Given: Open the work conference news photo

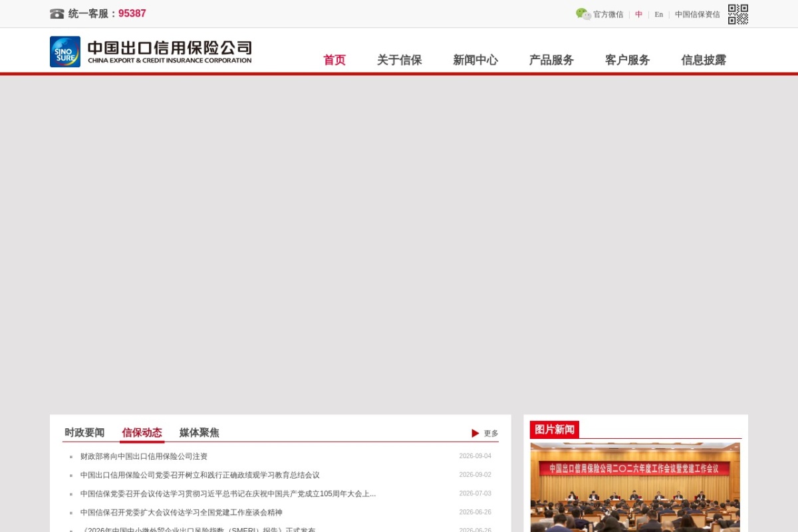Looking at the screenshot, I should (635, 487).
